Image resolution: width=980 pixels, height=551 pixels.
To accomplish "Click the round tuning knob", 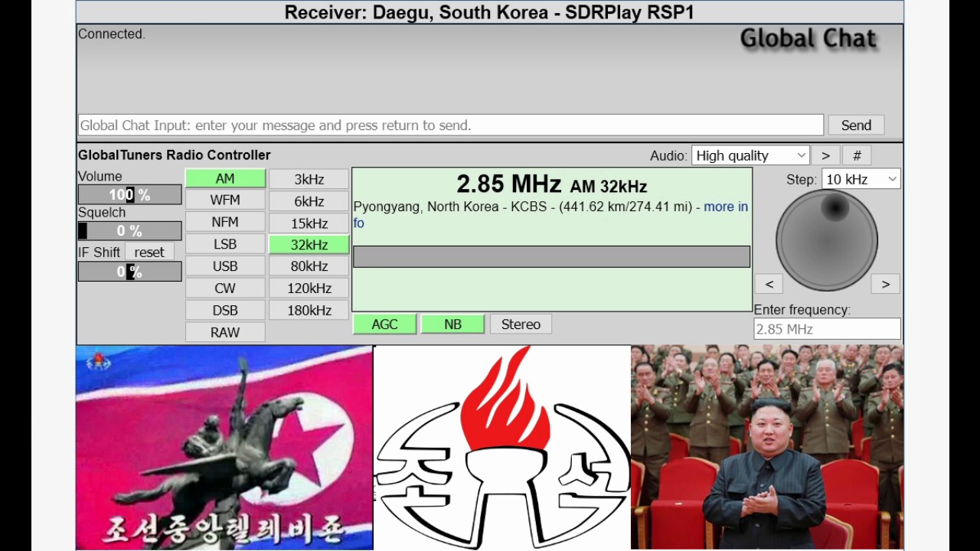I will point(827,240).
